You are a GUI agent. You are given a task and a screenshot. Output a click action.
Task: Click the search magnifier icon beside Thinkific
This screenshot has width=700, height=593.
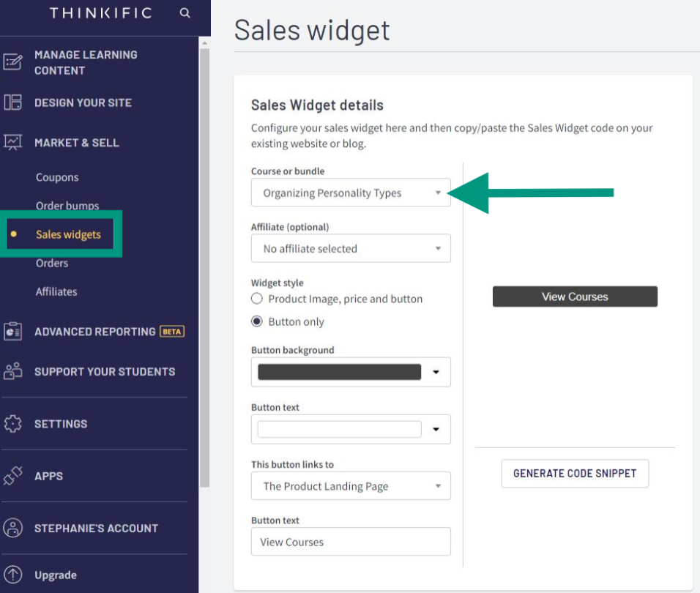click(x=185, y=13)
